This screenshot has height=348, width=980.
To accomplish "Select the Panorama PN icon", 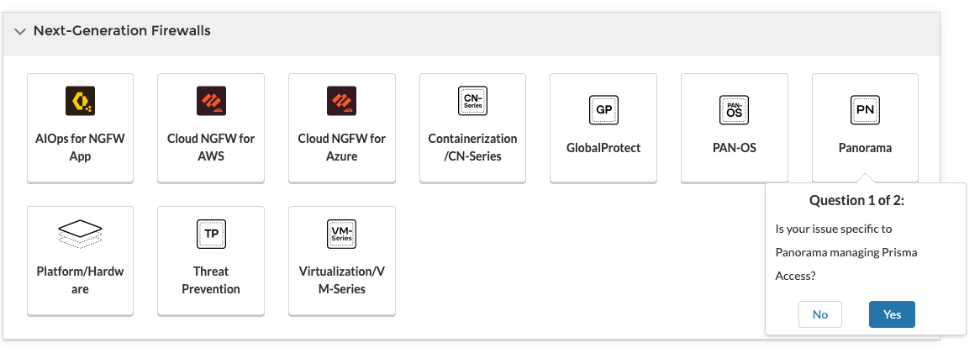I will click(x=865, y=110).
